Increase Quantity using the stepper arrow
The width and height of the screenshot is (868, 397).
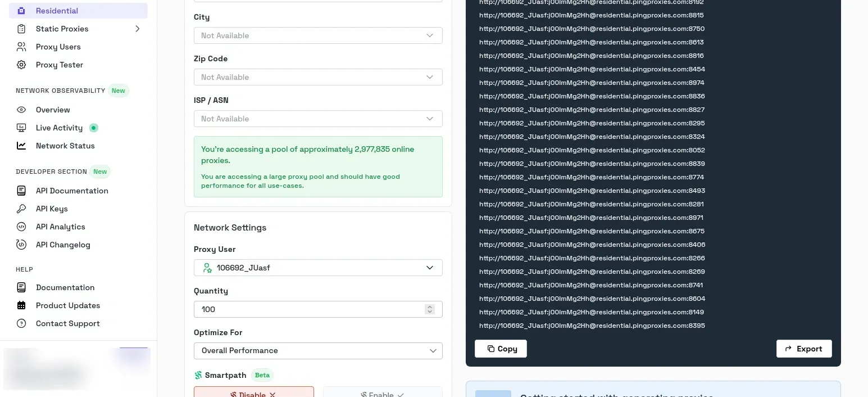point(430,307)
